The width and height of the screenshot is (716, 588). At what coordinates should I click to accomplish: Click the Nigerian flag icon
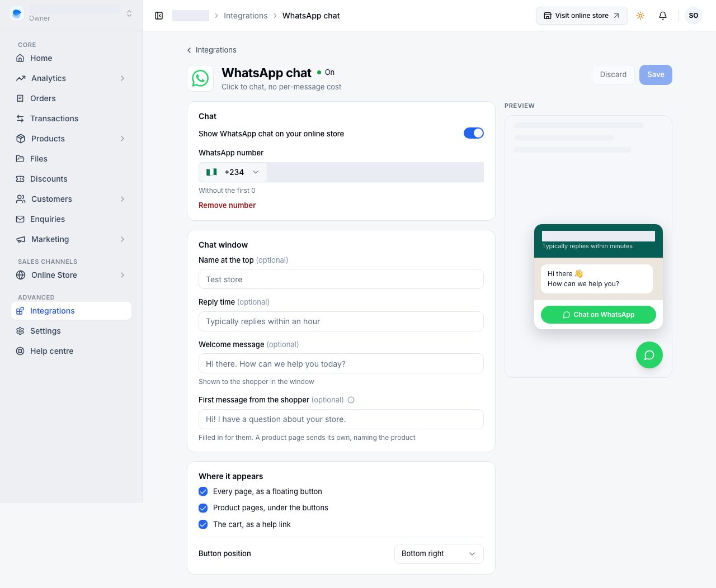coord(211,172)
